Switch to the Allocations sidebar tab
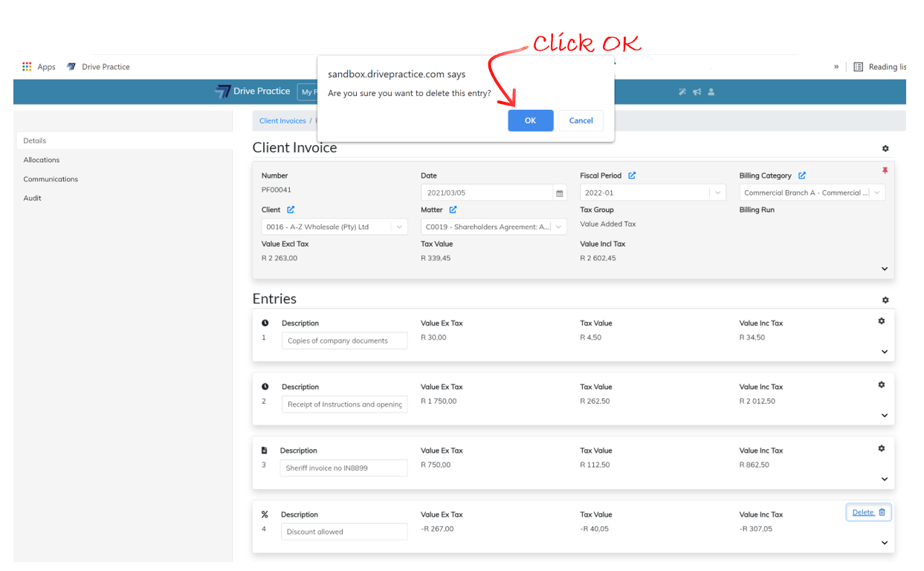The image size is (924, 571). (x=42, y=160)
